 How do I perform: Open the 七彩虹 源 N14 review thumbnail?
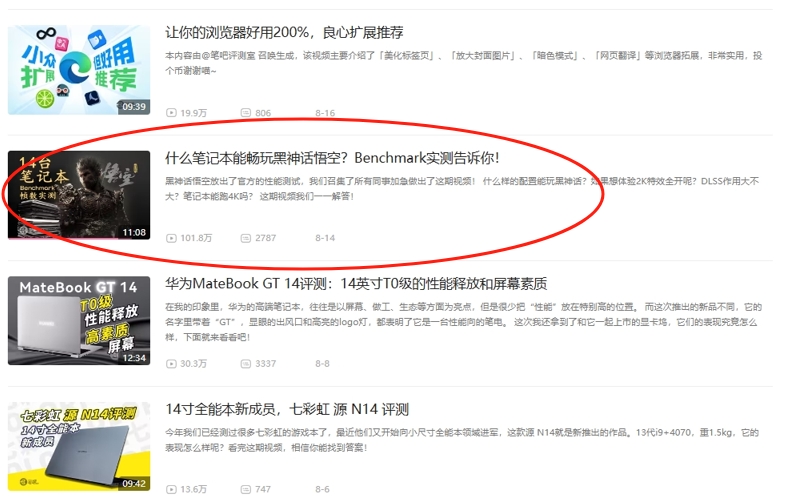tap(79, 446)
